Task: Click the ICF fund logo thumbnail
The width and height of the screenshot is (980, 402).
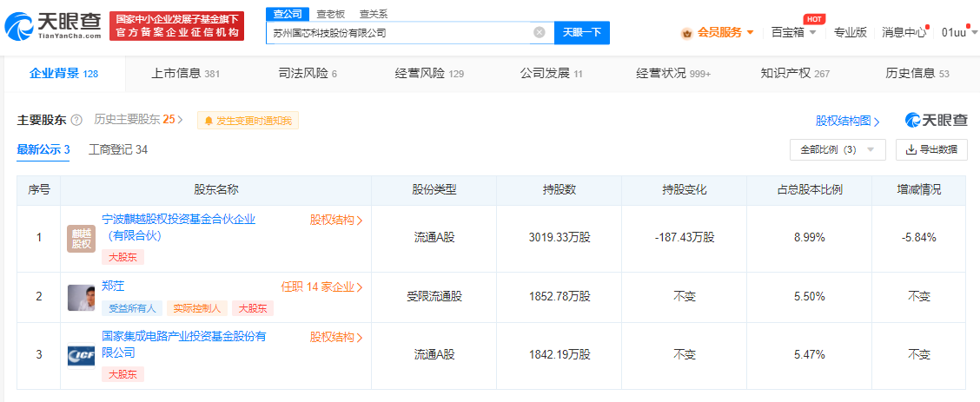Action: coord(82,357)
